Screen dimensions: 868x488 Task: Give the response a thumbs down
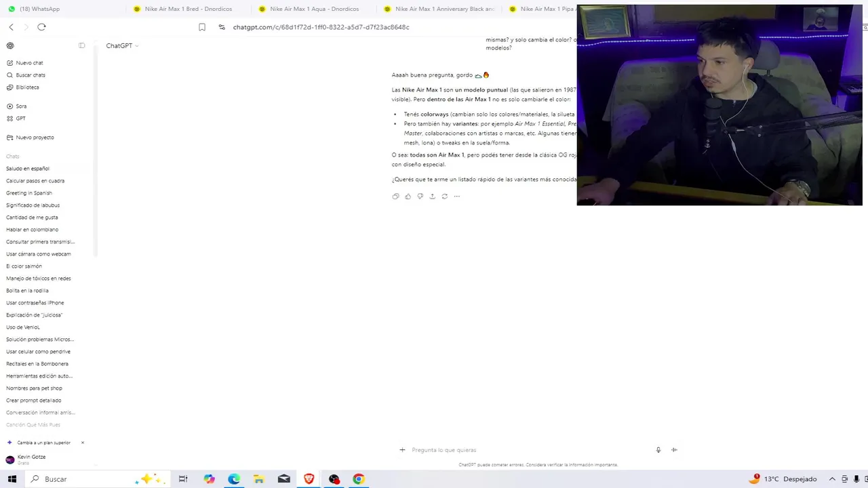420,197
